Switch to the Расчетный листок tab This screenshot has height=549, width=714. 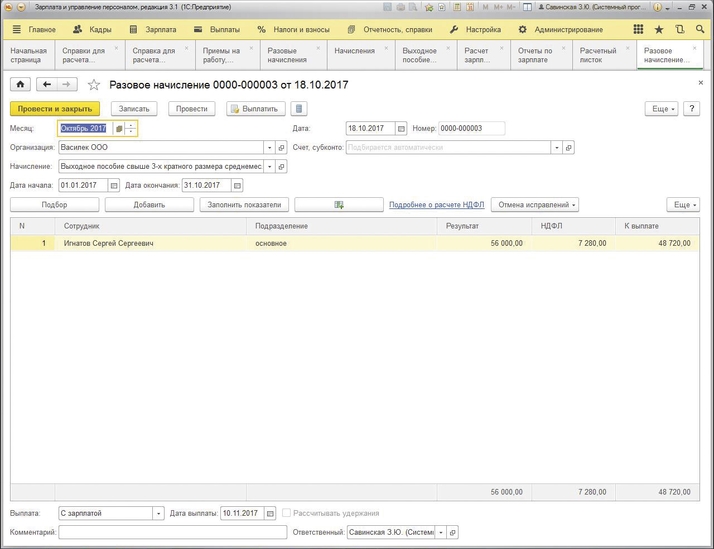[x=598, y=55]
